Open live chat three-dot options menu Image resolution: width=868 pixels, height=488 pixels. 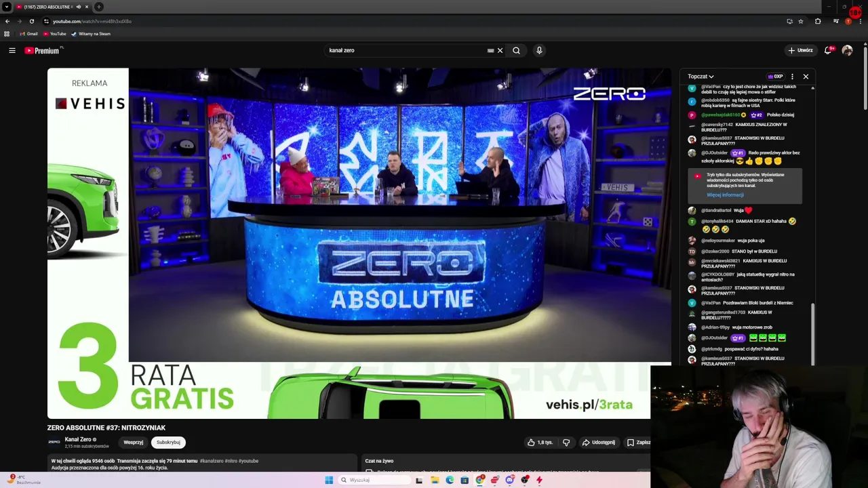(x=792, y=77)
